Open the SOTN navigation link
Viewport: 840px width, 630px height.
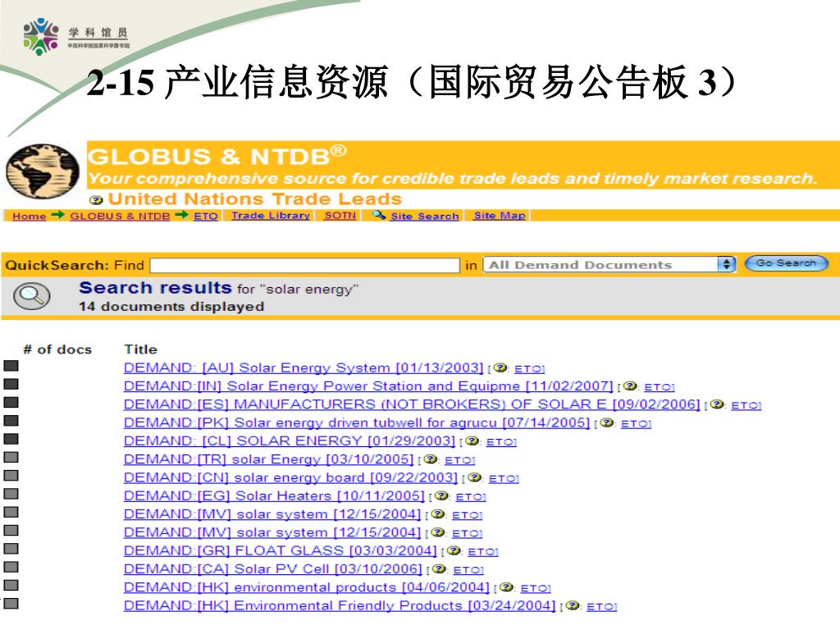(x=340, y=216)
